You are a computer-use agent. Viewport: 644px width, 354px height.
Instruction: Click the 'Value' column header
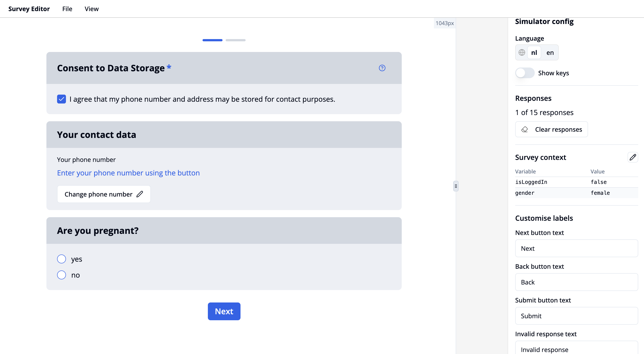(597, 171)
